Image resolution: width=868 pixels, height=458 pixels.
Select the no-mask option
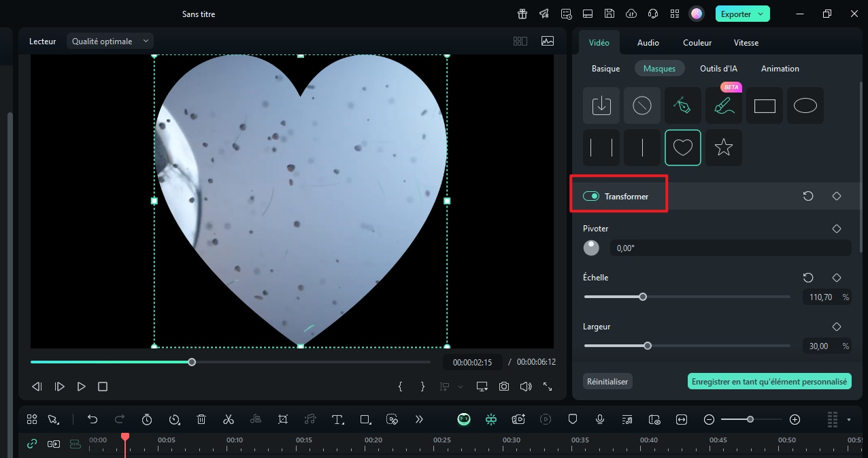[642, 105]
